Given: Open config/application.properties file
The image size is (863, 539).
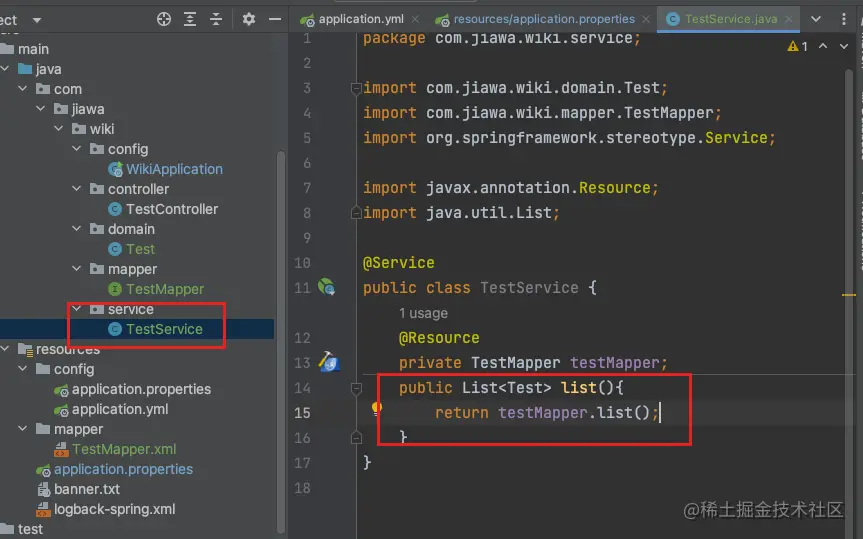Looking at the screenshot, I should coord(141,389).
